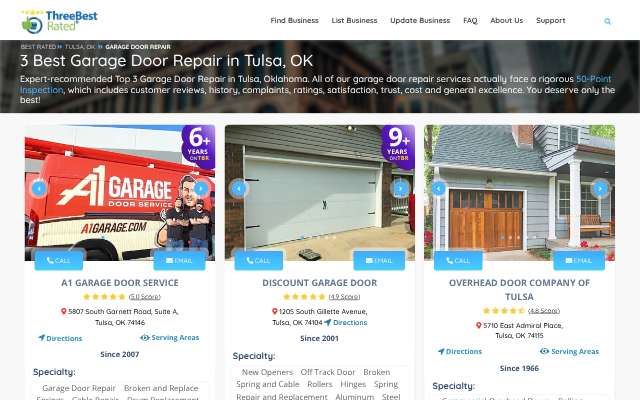
Task: Open List Business menu item
Action: tap(354, 20)
